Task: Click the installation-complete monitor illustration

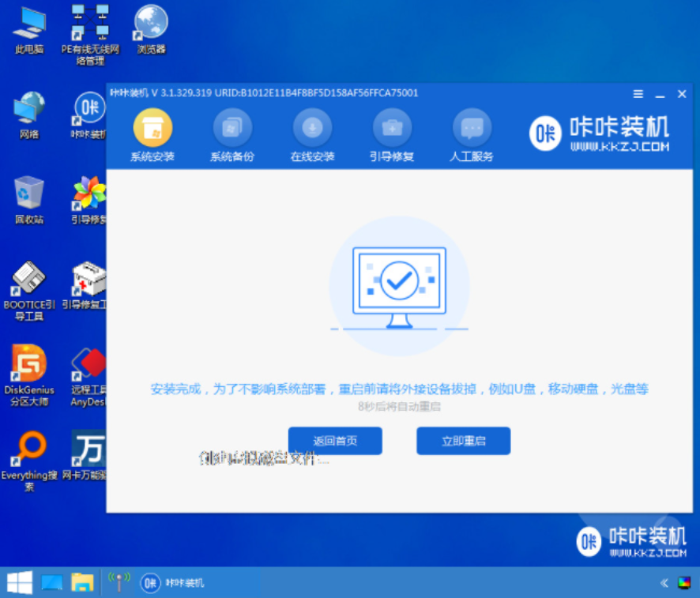Action: 399,288
